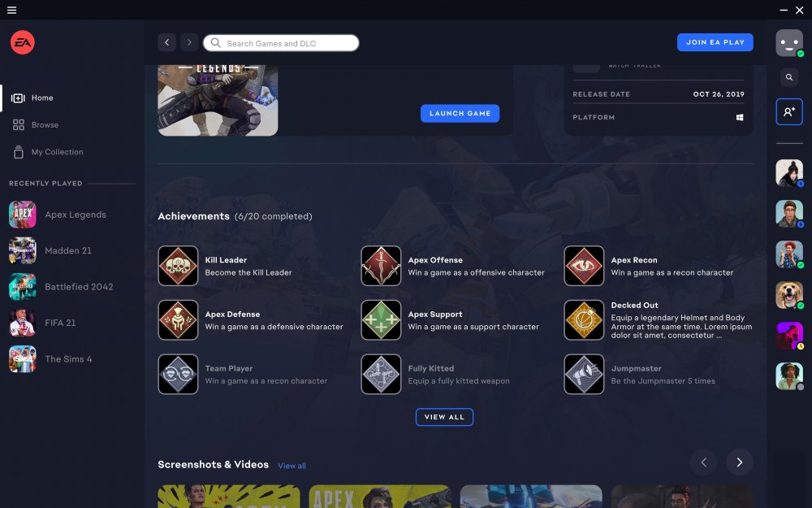Click the "Decked Out" achievement title
The width and height of the screenshot is (812, 508).
click(x=634, y=306)
